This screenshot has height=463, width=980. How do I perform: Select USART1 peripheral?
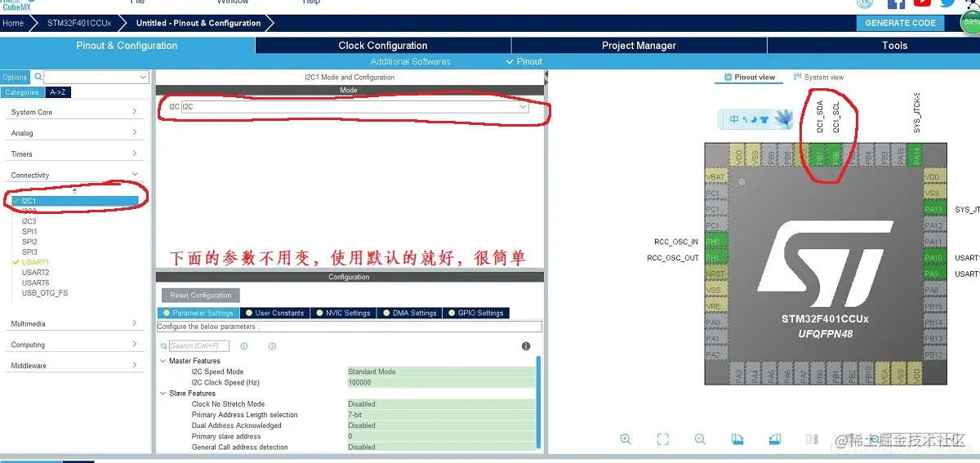[x=35, y=262]
